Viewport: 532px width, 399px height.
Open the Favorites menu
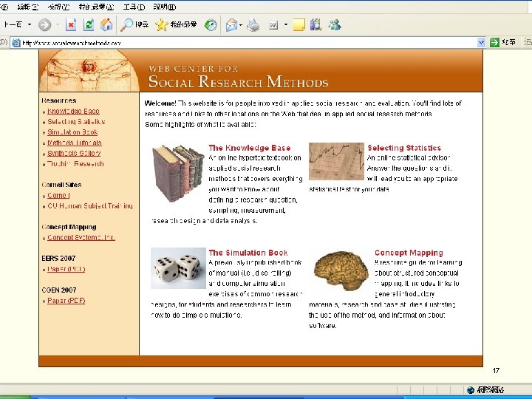pyautogui.click(x=96, y=7)
